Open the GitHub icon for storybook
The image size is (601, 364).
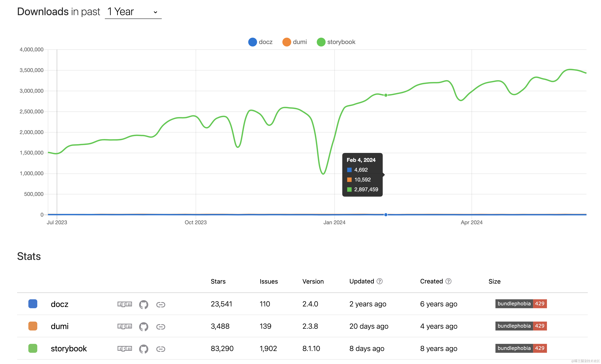pos(144,349)
